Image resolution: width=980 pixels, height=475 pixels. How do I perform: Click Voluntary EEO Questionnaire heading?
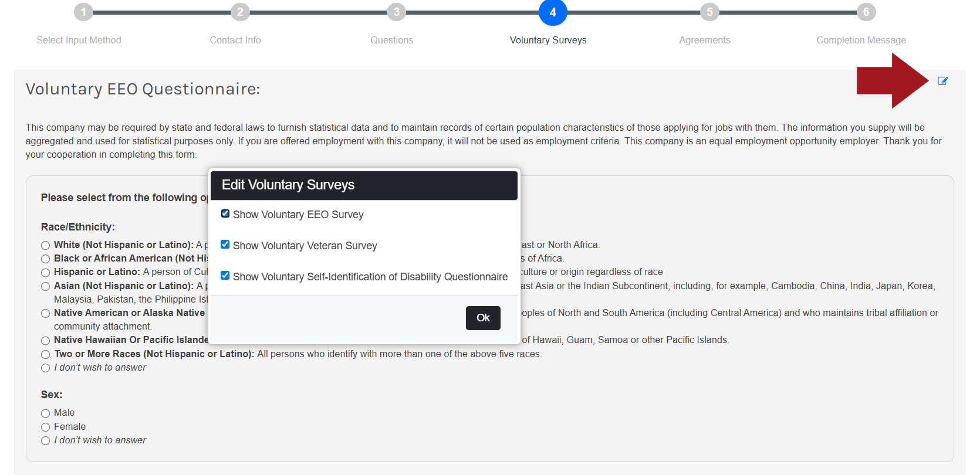[143, 89]
